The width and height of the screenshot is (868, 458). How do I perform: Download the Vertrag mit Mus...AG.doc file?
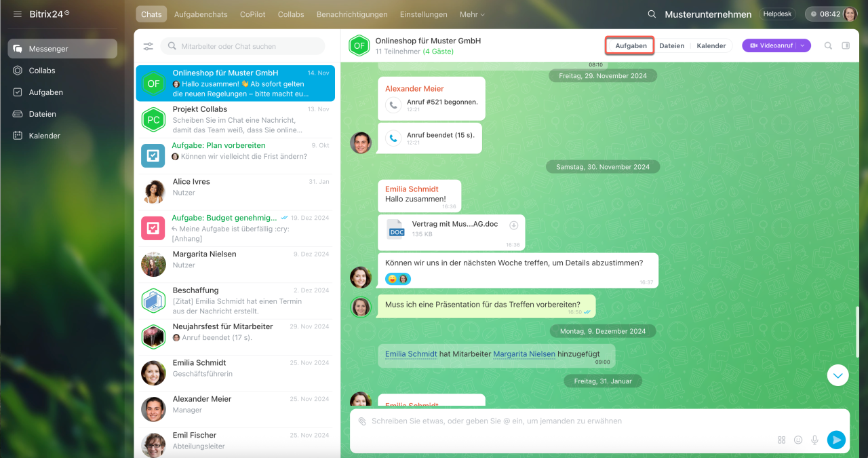[x=513, y=225]
